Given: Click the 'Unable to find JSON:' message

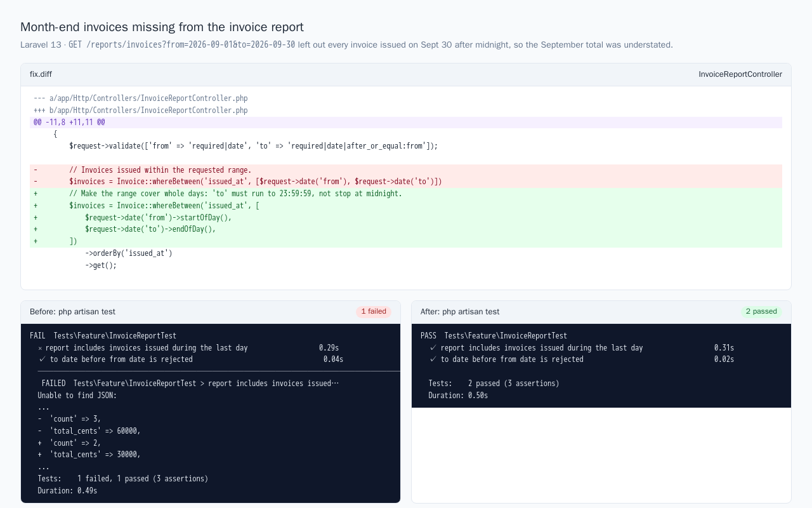Looking at the screenshot, I should tap(77, 396).
